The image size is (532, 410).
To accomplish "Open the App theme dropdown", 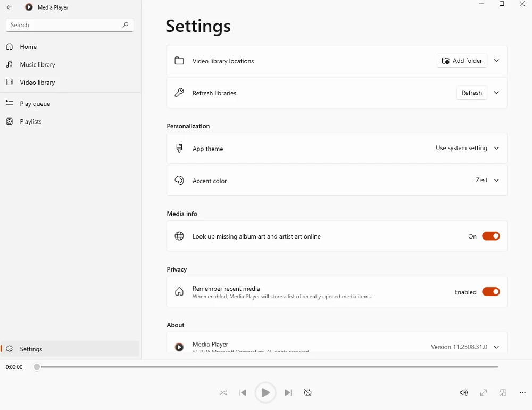I will (x=467, y=149).
